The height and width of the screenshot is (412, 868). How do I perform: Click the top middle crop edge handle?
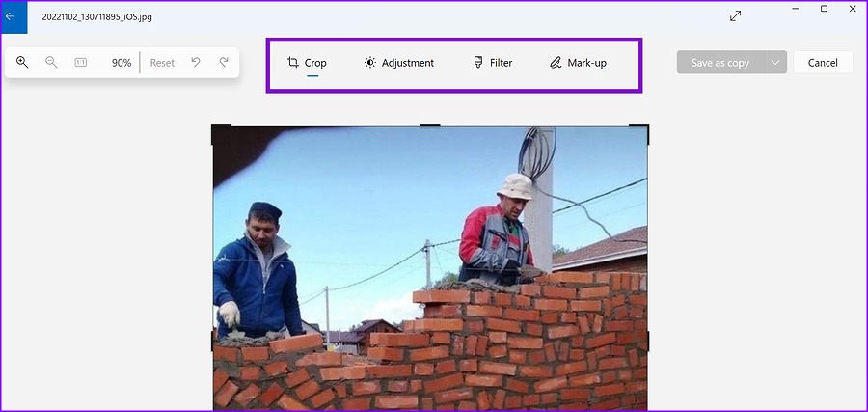(429, 126)
